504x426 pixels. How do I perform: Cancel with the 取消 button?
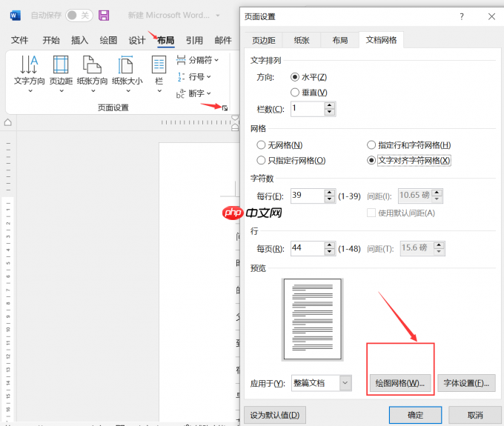tap(475, 415)
